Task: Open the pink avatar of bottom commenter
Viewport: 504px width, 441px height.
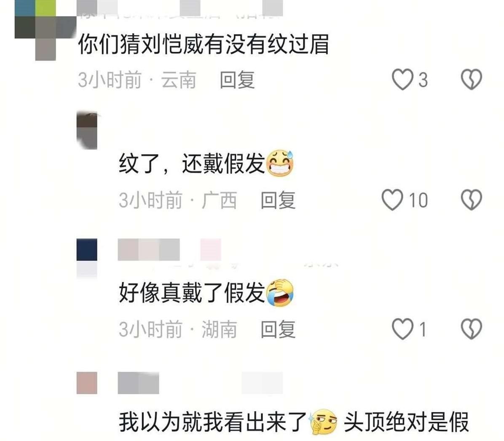Action: (87, 383)
